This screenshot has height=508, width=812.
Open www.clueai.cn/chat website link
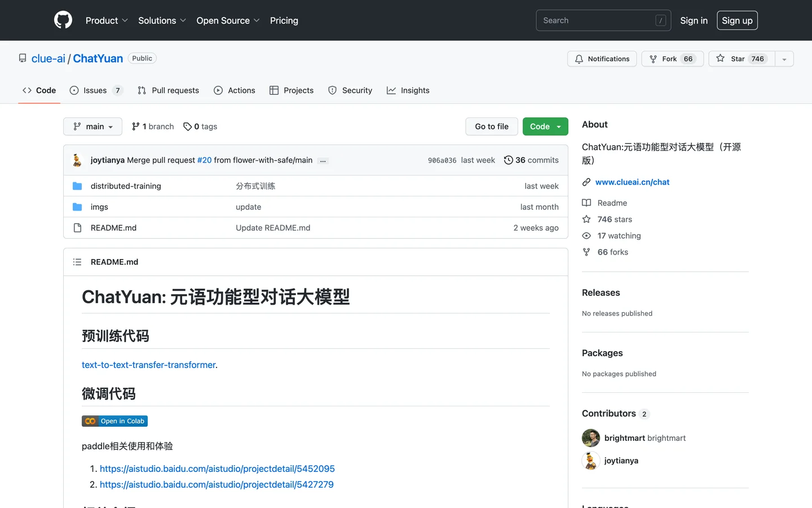coord(632,182)
